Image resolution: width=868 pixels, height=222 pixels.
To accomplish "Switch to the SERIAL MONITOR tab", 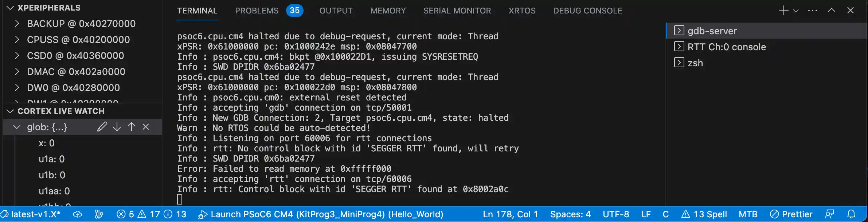I will click(457, 10).
